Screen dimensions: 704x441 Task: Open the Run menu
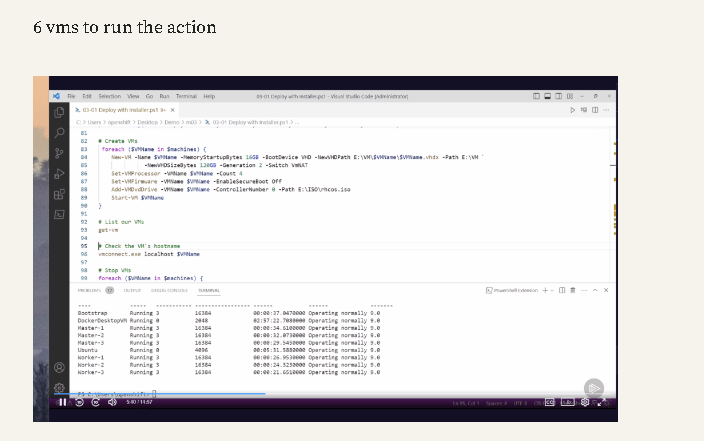tap(164, 96)
